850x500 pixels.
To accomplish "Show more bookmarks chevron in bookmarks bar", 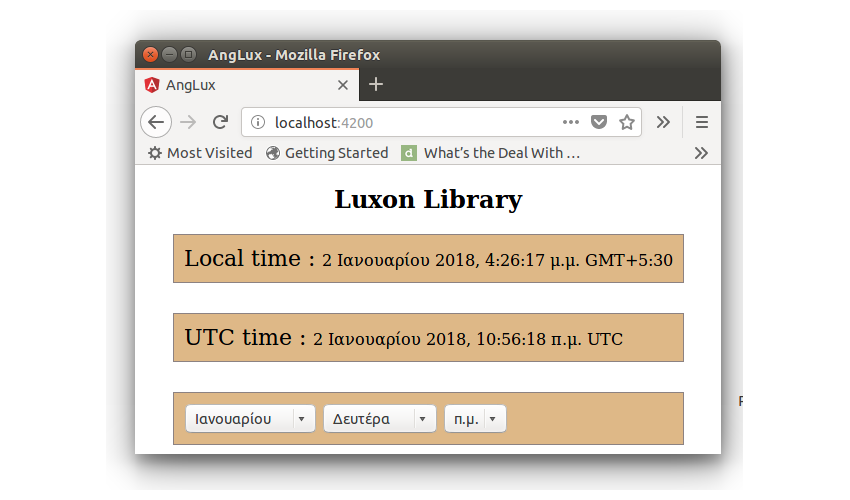I will [701, 153].
